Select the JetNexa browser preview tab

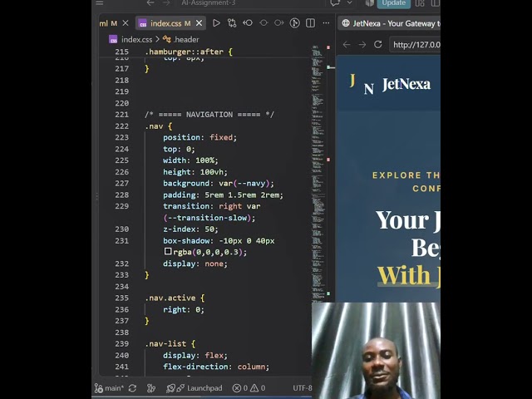390,23
